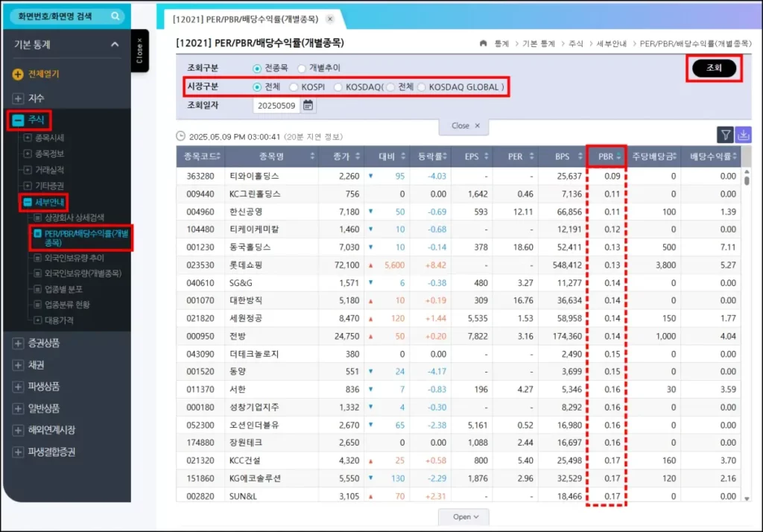Open 외국인보유량 추이 menu item
This screenshot has width=763, height=532.
click(x=76, y=257)
